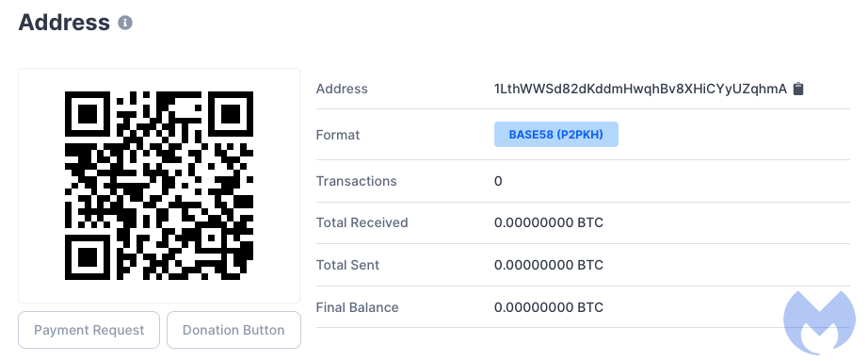868x361 pixels.
Task: Click the Total Sent label
Action: click(347, 265)
